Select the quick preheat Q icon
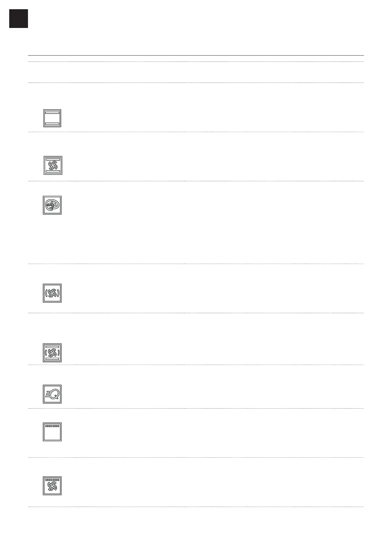 coord(52,394)
